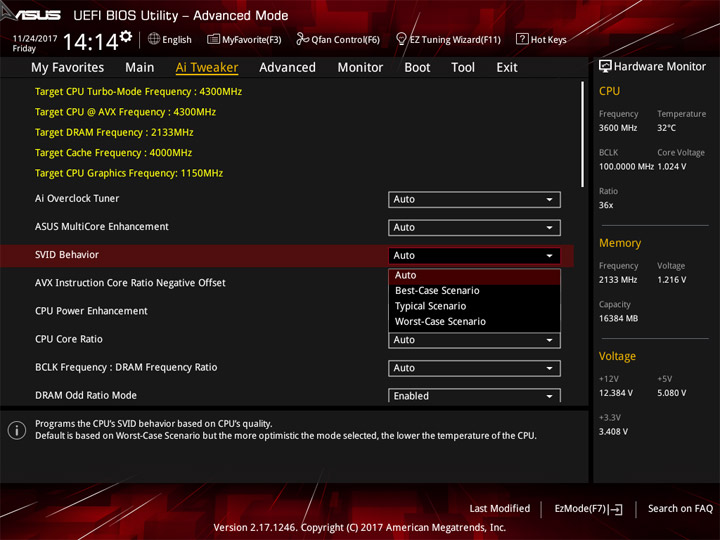Click the ASUS MultiCore Enhancement label
This screenshot has height=540, width=720.
101,226
